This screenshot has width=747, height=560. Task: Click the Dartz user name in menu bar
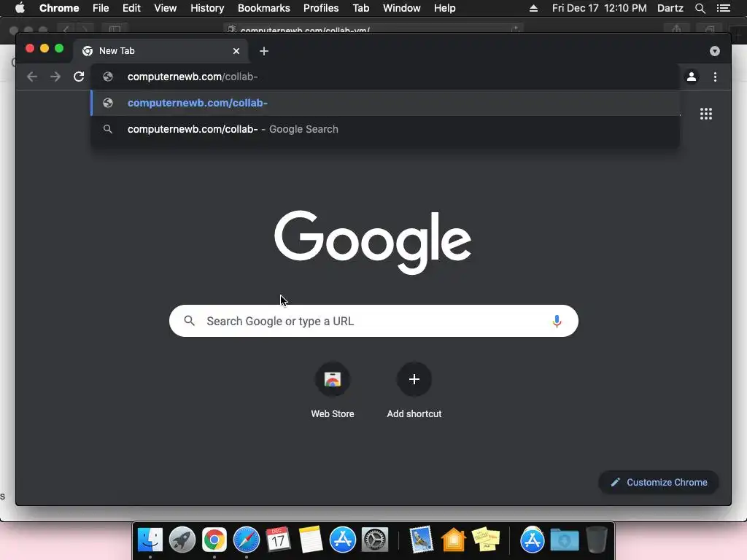(670, 8)
